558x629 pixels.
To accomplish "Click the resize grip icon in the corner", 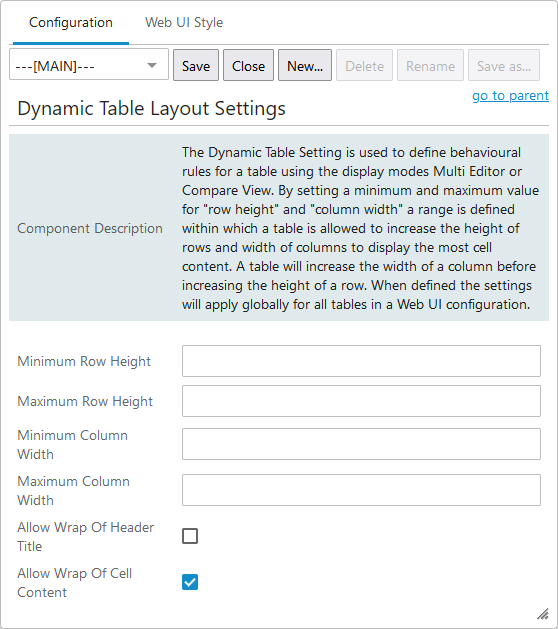I will (x=543, y=614).
